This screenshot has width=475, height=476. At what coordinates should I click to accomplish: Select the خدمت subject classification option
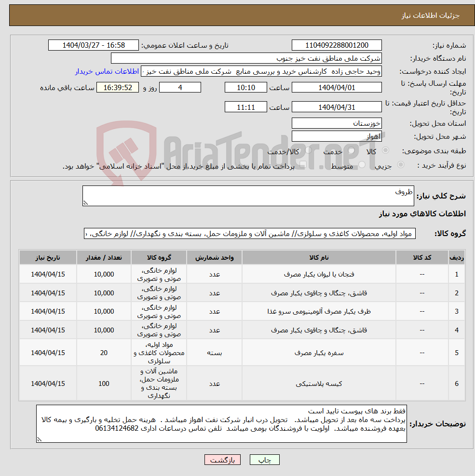[x=351, y=151]
